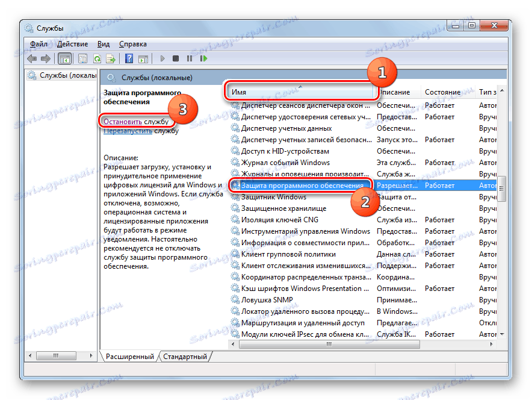The width and height of the screenshot is (532, 400).
Task: Click the Start service play icon
Action: click(x=162, y=58)
